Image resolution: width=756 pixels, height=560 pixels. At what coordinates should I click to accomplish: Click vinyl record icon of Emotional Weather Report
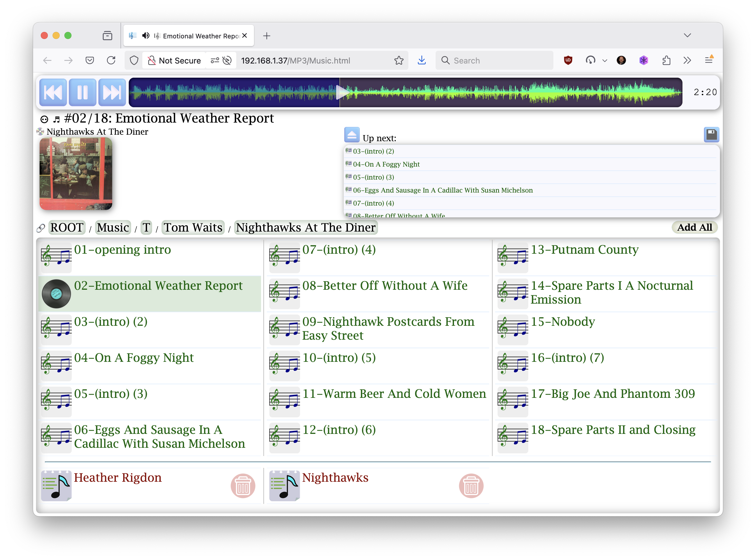(56, 294)
